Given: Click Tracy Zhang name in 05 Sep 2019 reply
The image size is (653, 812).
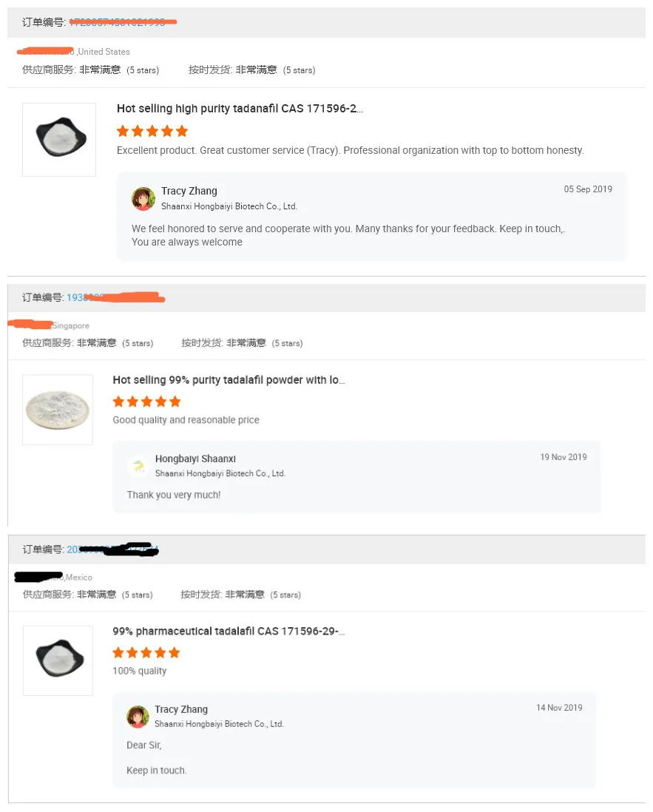Looking at the screenshot, I should 189,191.
